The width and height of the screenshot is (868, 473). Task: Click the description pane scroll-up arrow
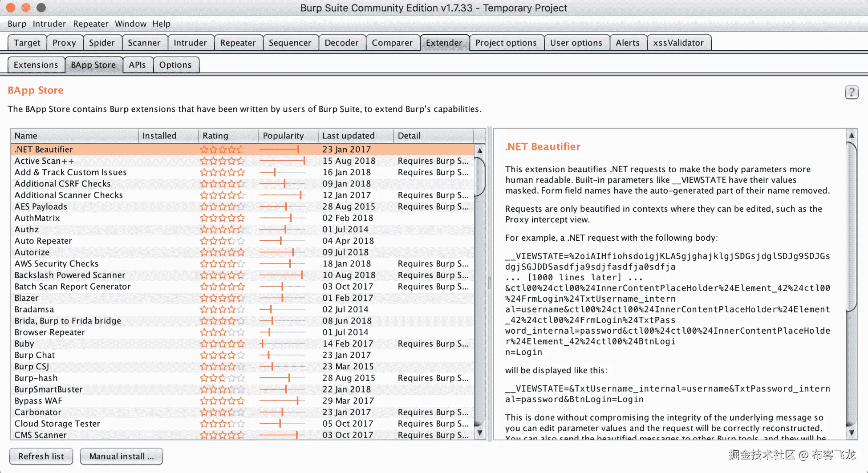click(852, 135)
